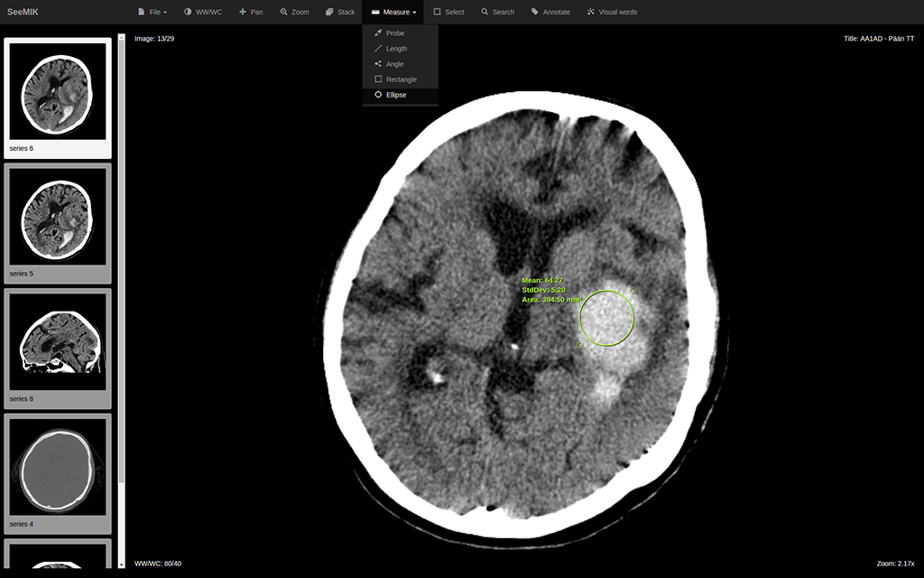The width and height of the screenshot is (924, 578).
Task: Expand the File dropdown menu
Action: coord(152,12)
